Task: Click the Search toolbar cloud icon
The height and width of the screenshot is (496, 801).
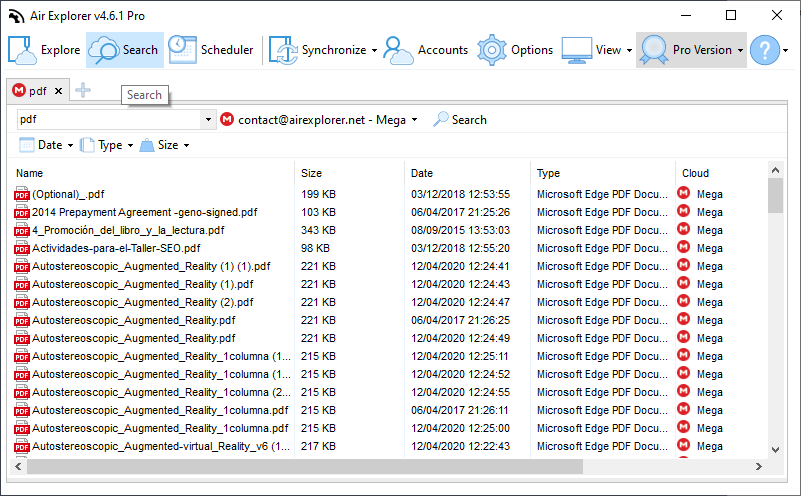Action: 104,50
